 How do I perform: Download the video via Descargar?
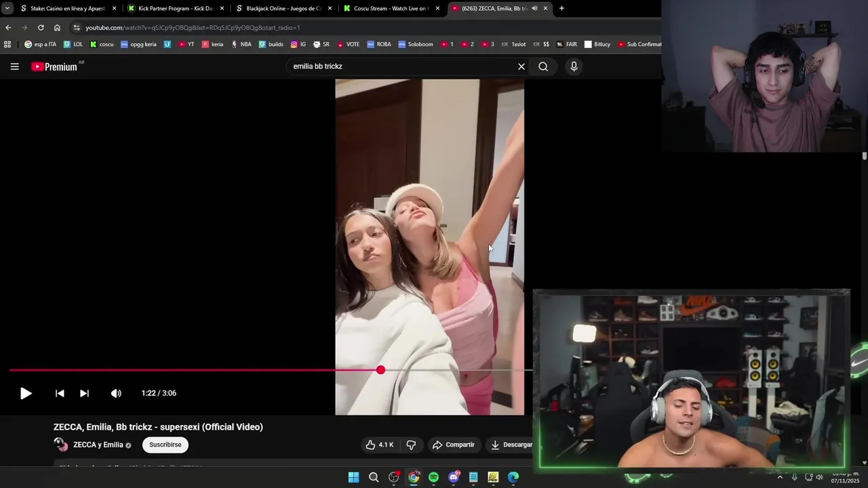(x=511, y=445)
